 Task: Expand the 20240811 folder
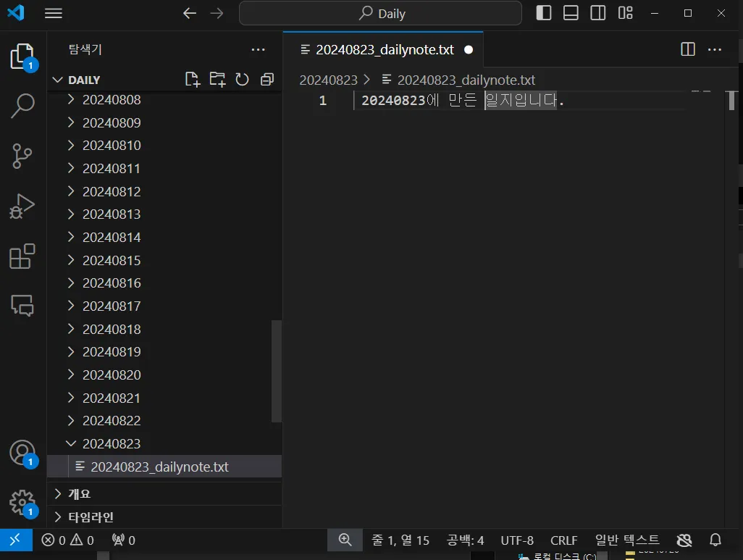point(164,168)
